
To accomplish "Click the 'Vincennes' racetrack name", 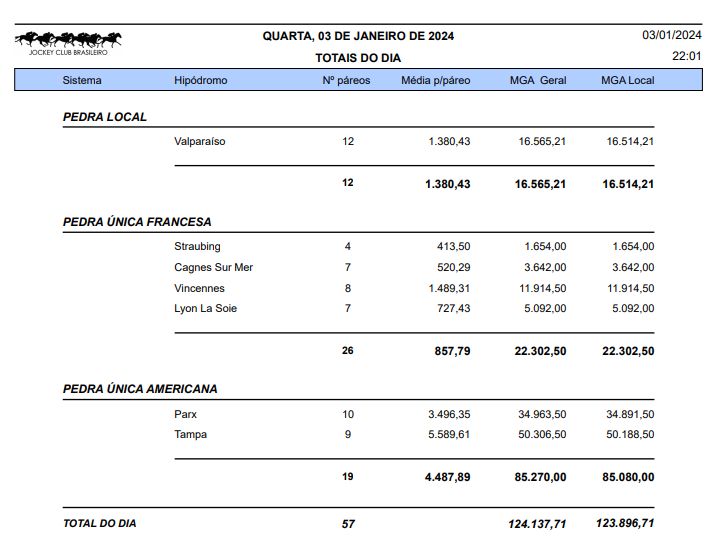I will tap(199, 289).
